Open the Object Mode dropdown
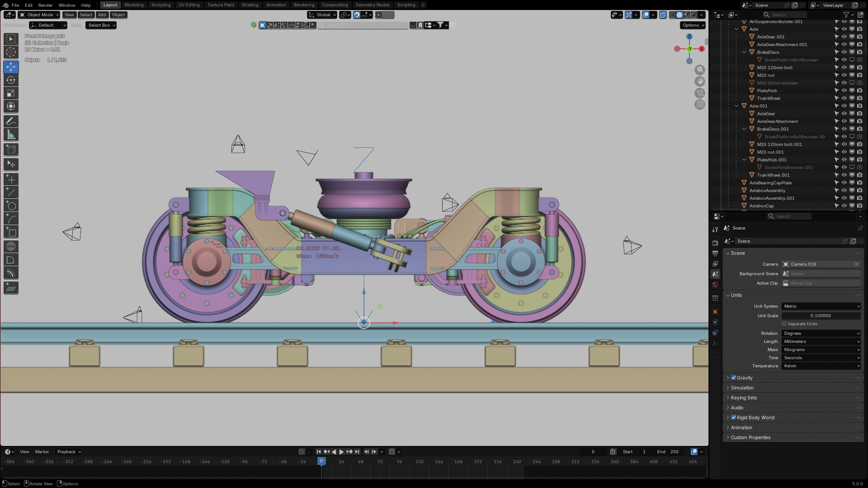868x488 pixels. [x=39, y=15]
